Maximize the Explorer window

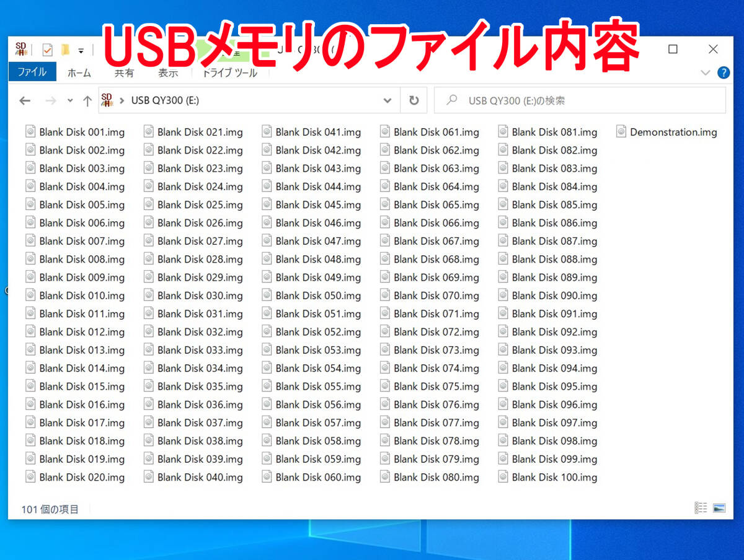click(673, 50)
